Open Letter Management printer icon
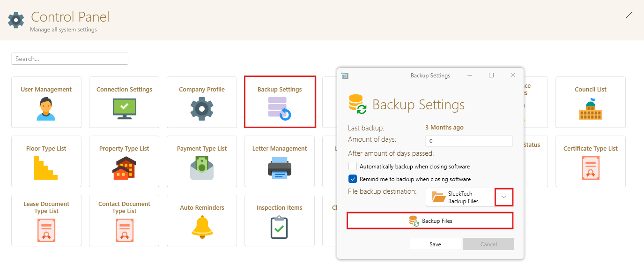The height and width of the screenshot is (274, 644). 280,168
